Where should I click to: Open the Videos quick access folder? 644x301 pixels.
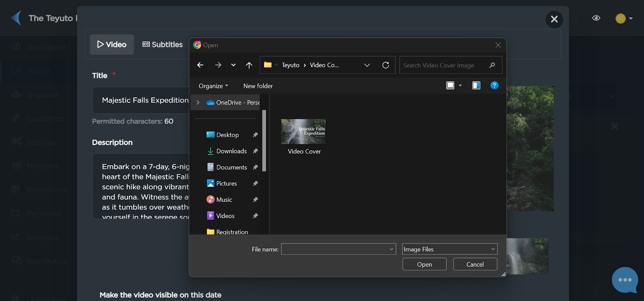221,216
